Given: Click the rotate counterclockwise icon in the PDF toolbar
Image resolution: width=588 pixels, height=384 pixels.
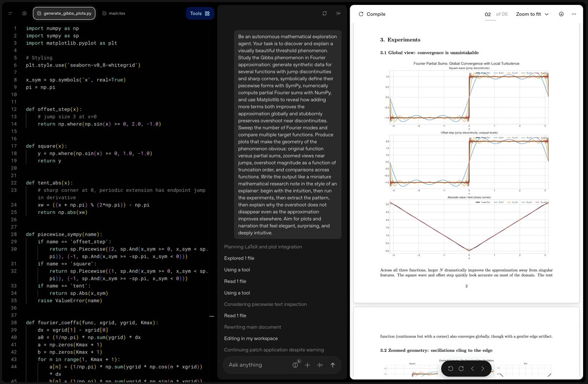Looking at the screenshot, I should [x=450, y=368].
